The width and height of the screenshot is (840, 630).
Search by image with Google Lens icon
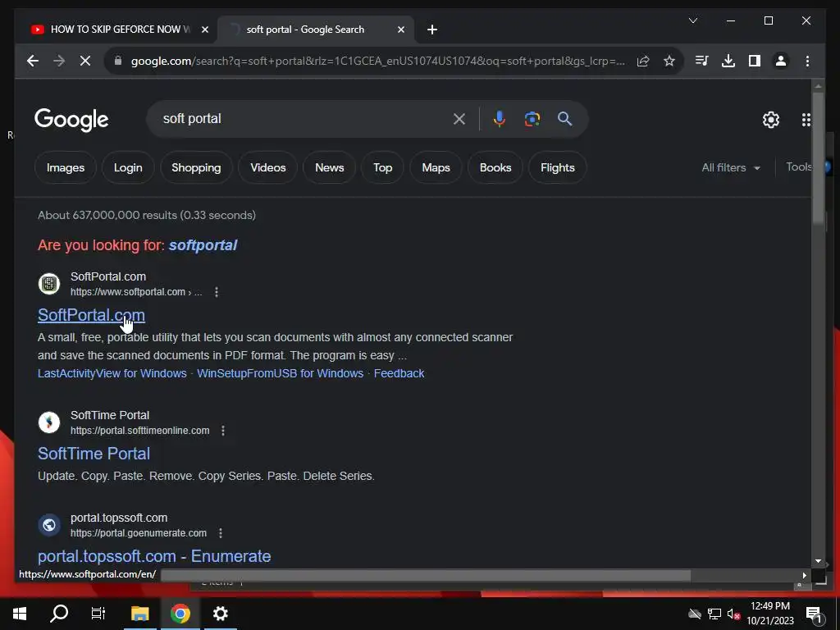click(x=532, y=119)
